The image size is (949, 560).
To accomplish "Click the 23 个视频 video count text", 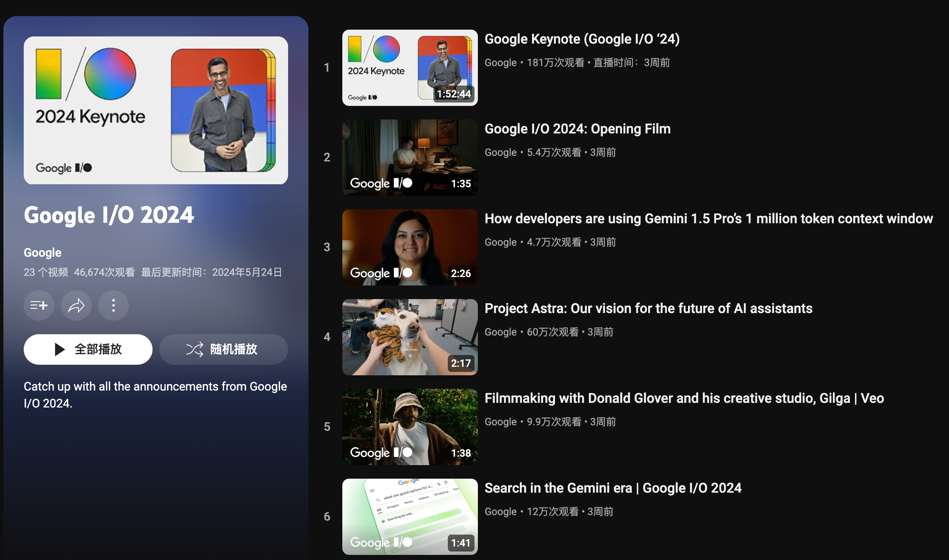I will (x=46, y=272).
